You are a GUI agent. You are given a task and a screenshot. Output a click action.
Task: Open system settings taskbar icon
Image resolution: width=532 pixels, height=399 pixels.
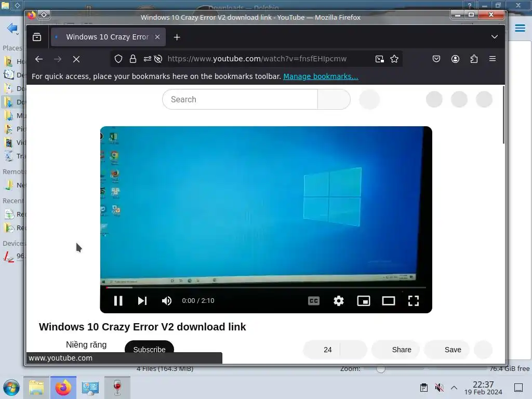pos(90,388)
